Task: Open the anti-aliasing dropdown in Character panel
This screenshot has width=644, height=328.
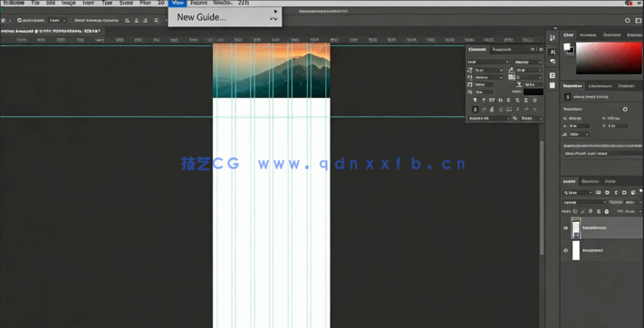Action: pos(532,119)
